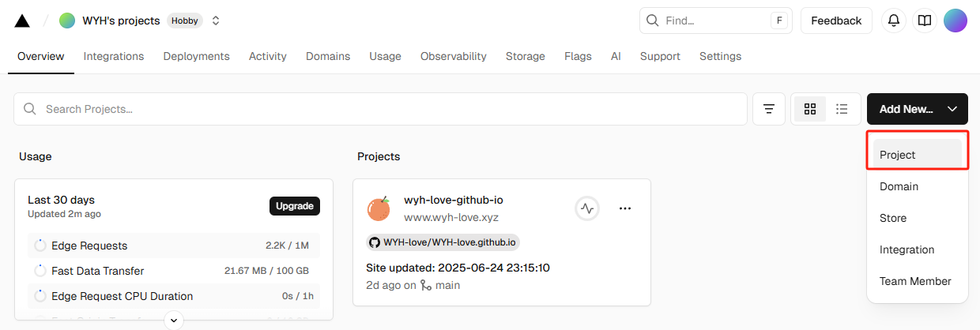980x330 pixels.
Task: Switch to grid view layout
Action: [810, 109]
